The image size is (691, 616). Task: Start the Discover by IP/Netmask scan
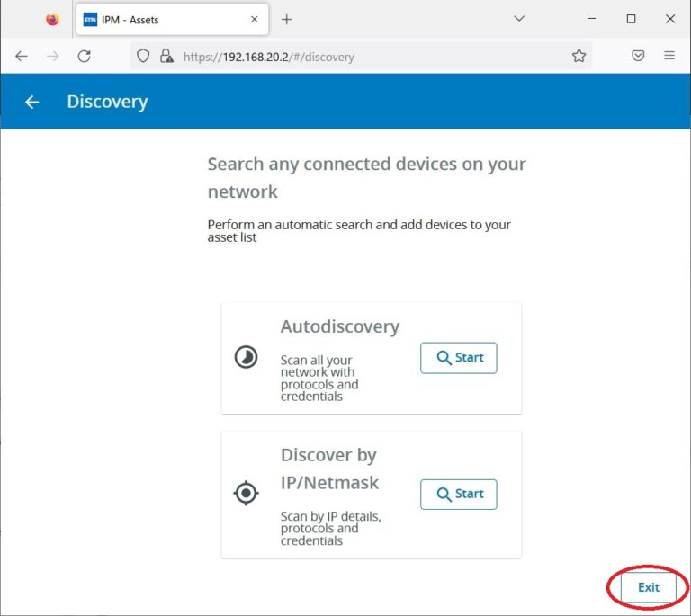[458, 495]
